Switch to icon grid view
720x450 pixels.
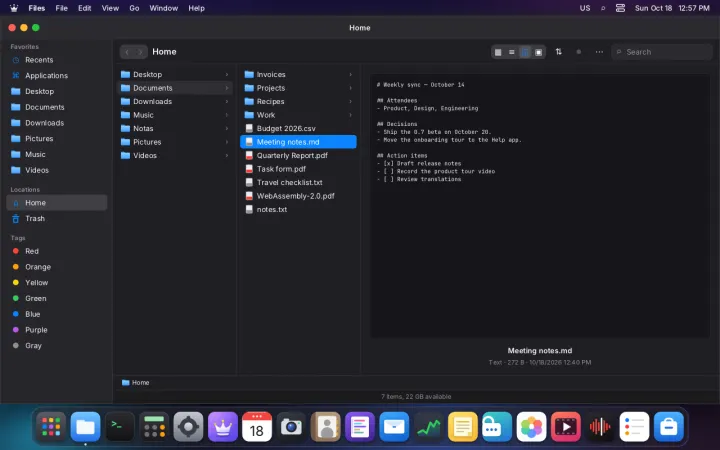click(498, 52)
